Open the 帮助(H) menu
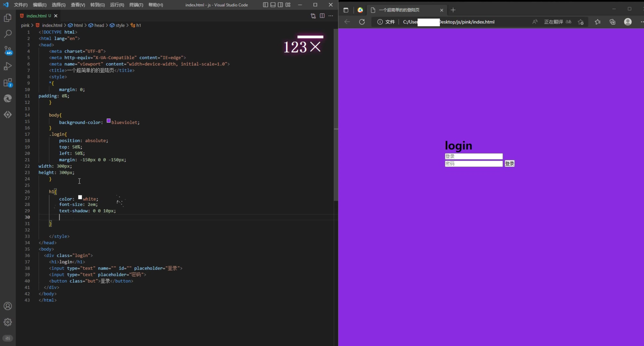 (x=156, y=5)
